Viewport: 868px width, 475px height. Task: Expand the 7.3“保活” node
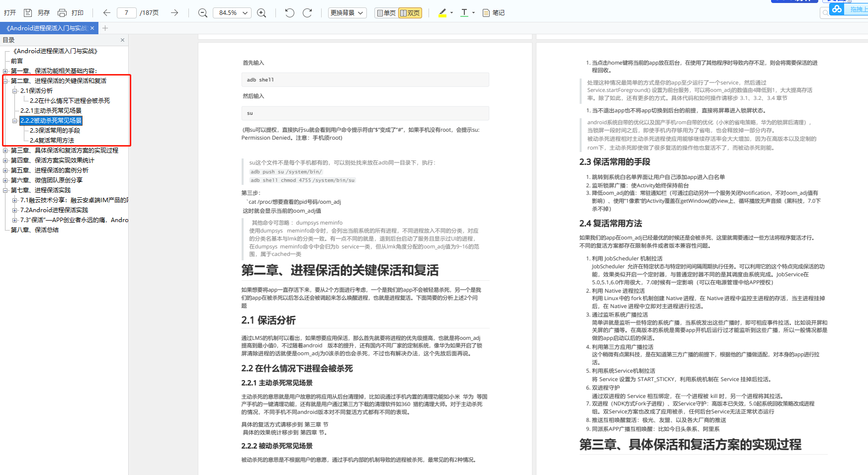click(x=15, y=220)
